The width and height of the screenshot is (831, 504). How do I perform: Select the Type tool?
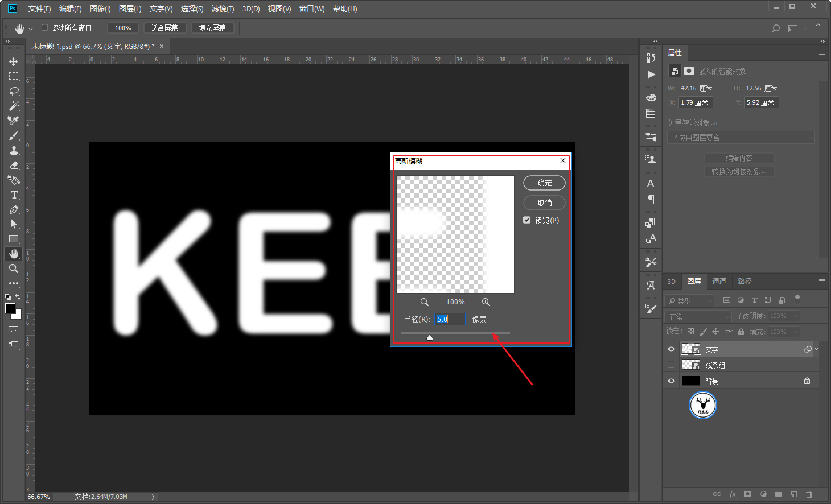point(14,195)
